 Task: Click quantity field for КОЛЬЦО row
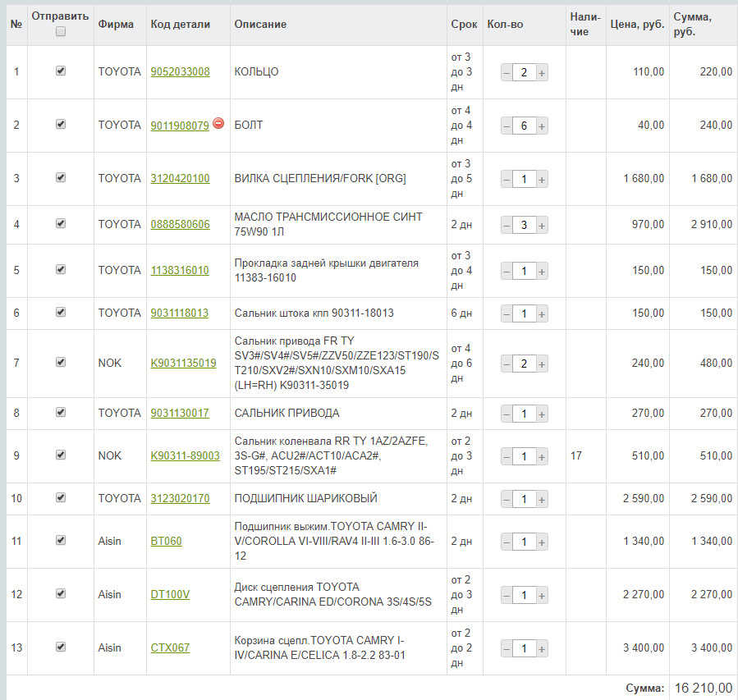(524, 73)
